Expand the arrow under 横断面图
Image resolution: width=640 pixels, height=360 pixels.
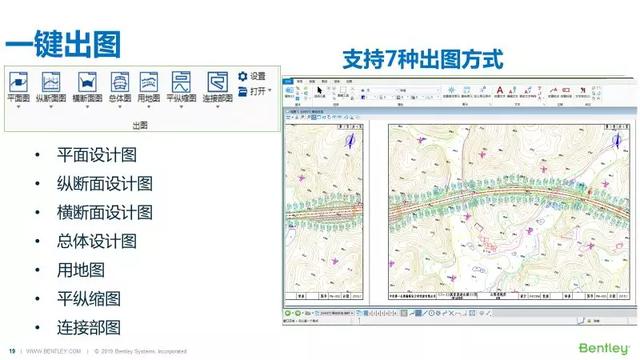[x=87, y=107]
